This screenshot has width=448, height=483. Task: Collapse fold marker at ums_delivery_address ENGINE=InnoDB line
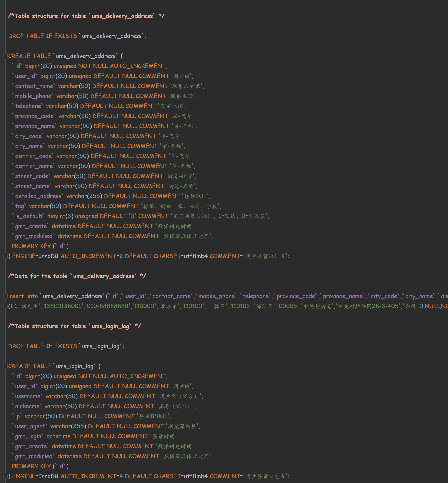coord(6,256)
